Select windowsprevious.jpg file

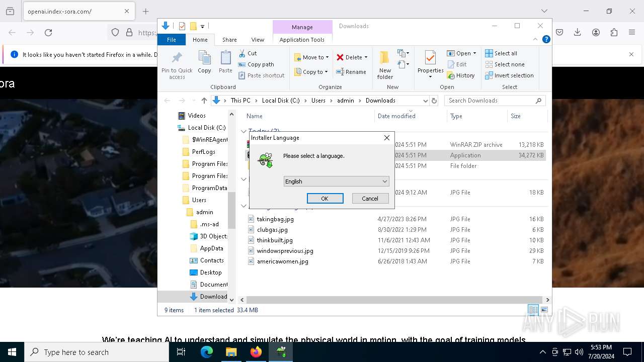pyautogui.click(x=285, y=251)
